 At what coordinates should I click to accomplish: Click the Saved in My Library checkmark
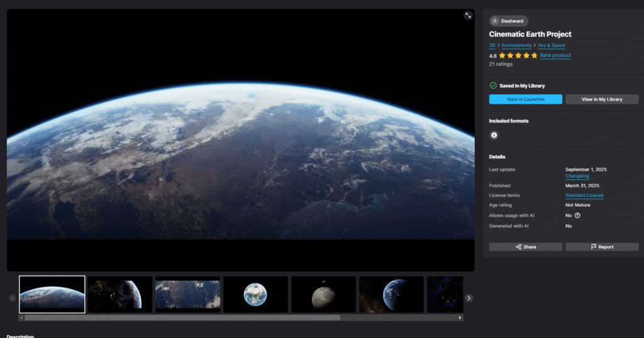pos(493,85)
